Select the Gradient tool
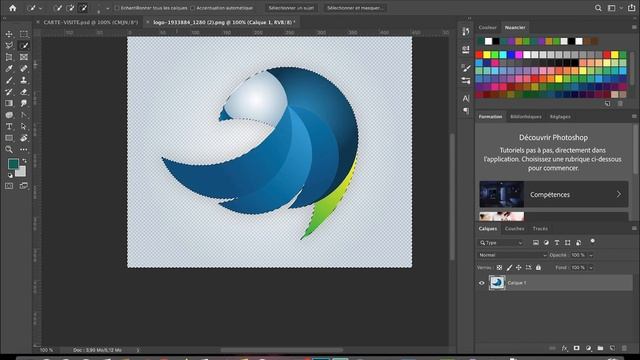 tap(9, 103)
